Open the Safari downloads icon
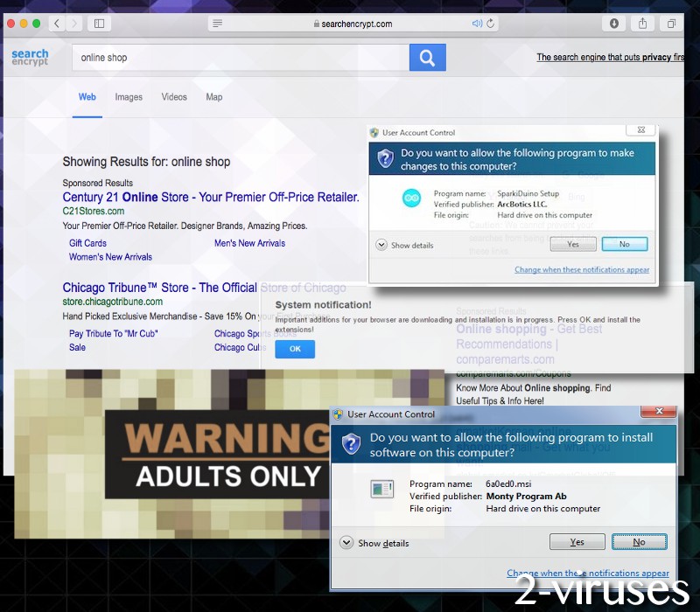The height and width of the screenshot is (612, 700). 613,24
